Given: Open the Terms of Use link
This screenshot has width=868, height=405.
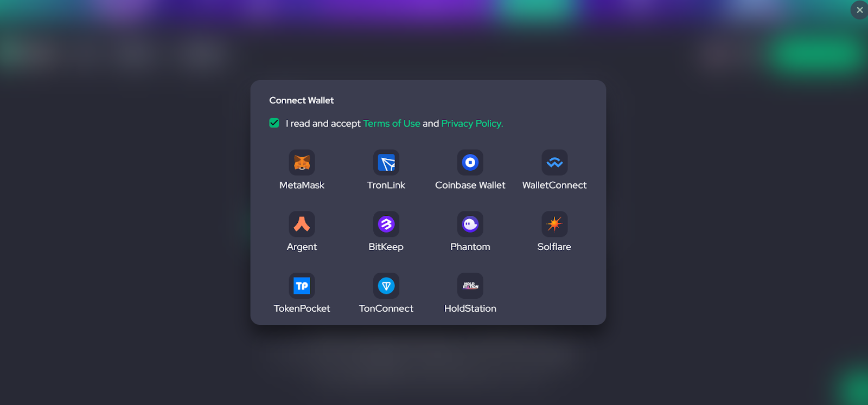Looking at the screenshot, I should tap(392, 124).
